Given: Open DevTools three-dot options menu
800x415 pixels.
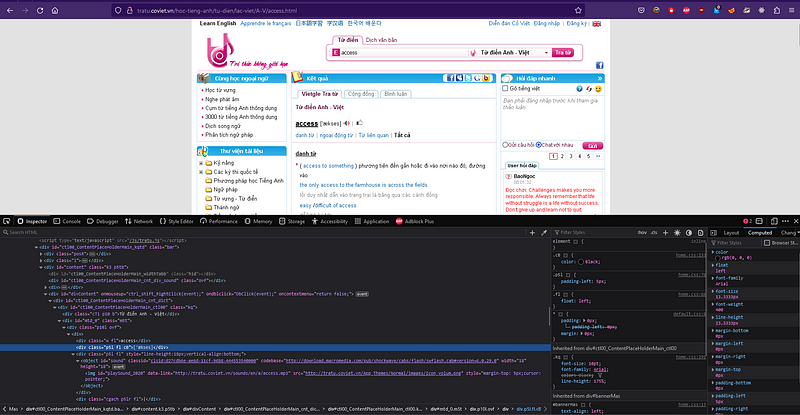Looking at the screenshot, I should pos(785,221).
